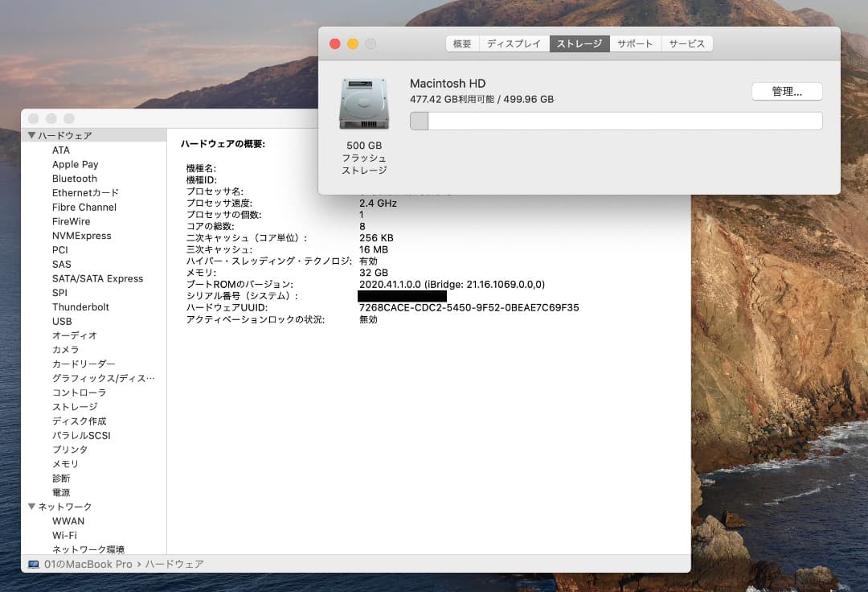Switch to the 概要 tab

tap(462, 43)
